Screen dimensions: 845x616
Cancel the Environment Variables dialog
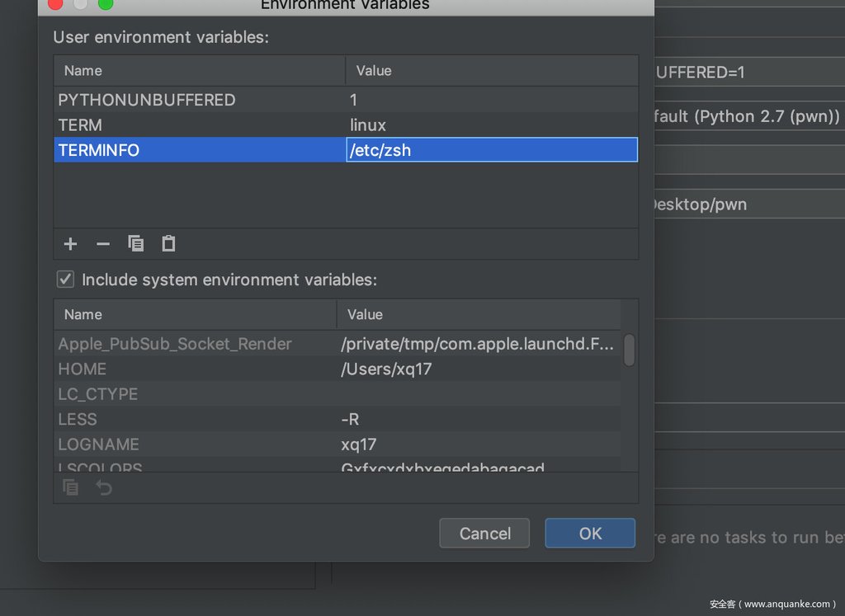click(x=484, y=534)
